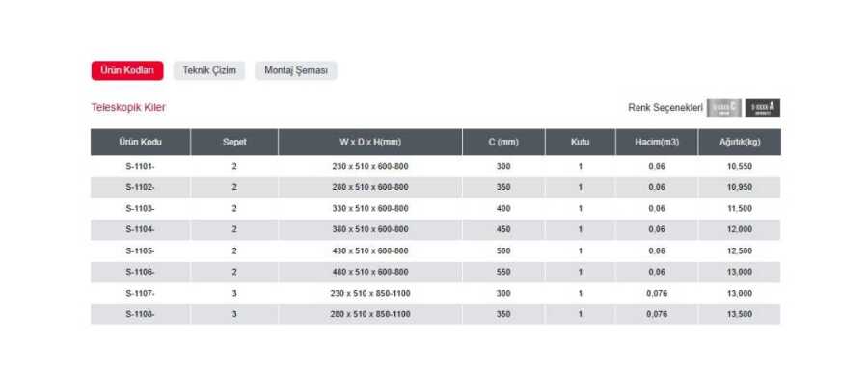
Task: Click the Hacim(m3) column header
Action: (x=657, y=143)
